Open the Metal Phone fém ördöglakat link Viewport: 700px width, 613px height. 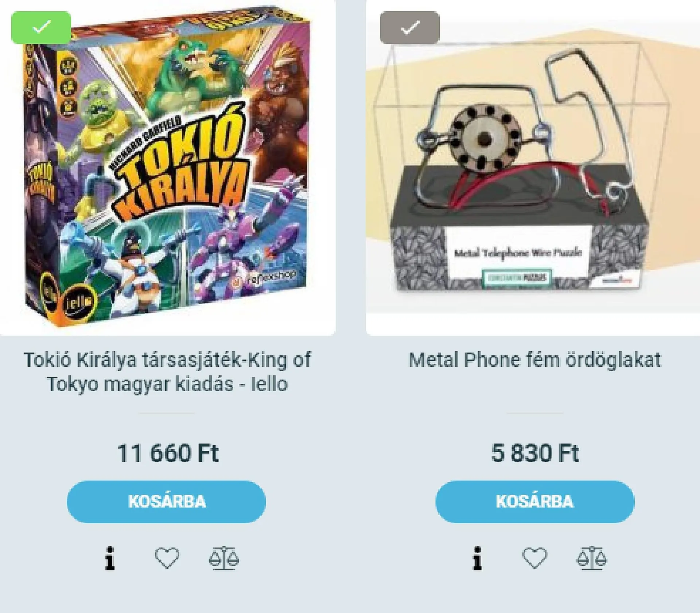[534, 360]
